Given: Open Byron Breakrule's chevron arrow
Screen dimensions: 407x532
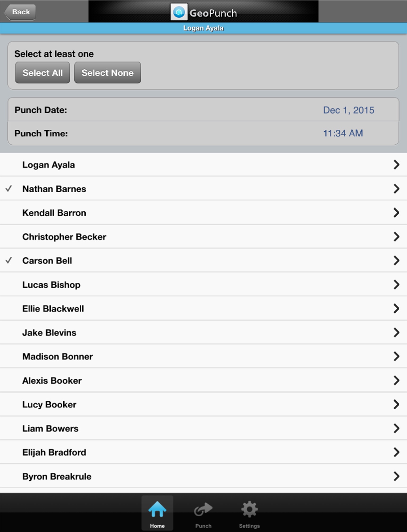Looking at the screenshot, I should [x=396, y=476].
